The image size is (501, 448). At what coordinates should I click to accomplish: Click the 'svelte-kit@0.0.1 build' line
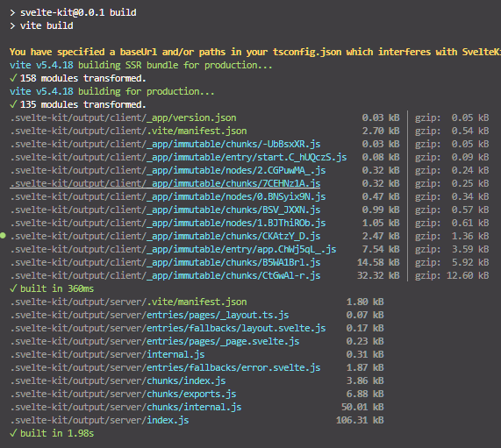(x=73, y=12)
